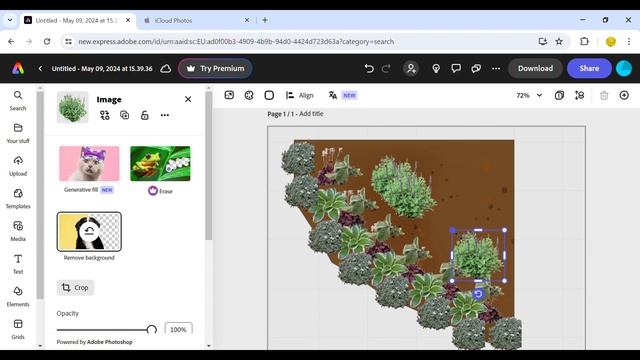Click the Adobe Express home logo
The image size is (640, 360).
[18, 68]
